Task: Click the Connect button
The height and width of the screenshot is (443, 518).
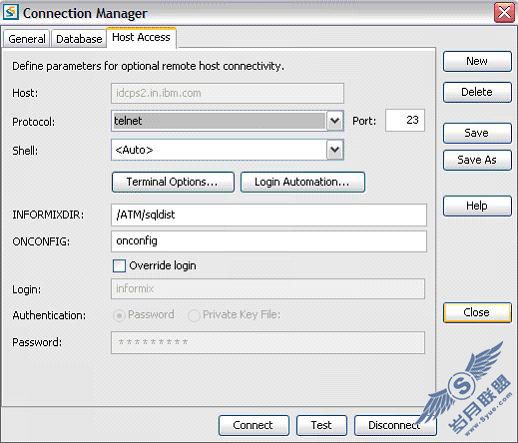Action: [254, 425]
